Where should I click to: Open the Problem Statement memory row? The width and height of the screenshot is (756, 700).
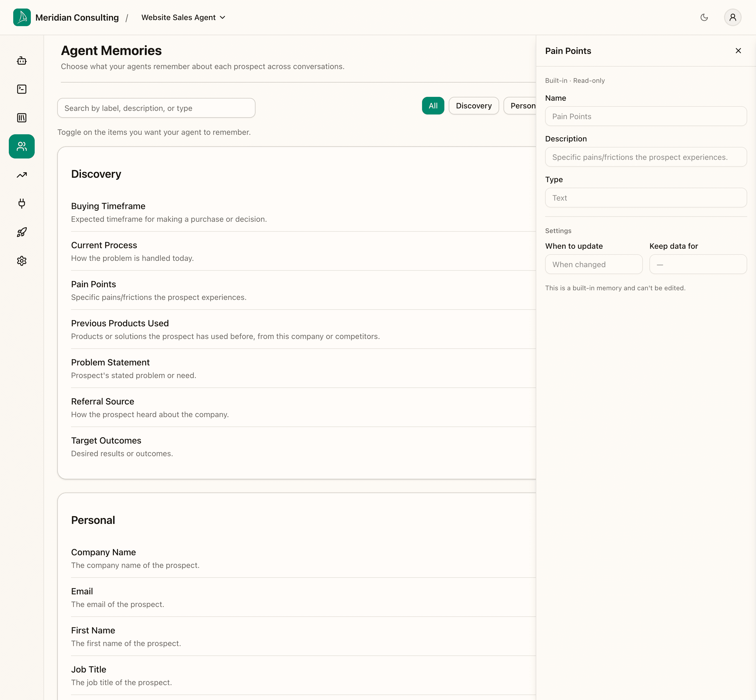pos(303,368)
